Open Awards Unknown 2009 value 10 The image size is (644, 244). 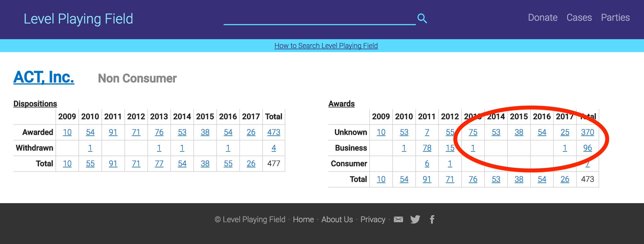(x=381, y=132)
